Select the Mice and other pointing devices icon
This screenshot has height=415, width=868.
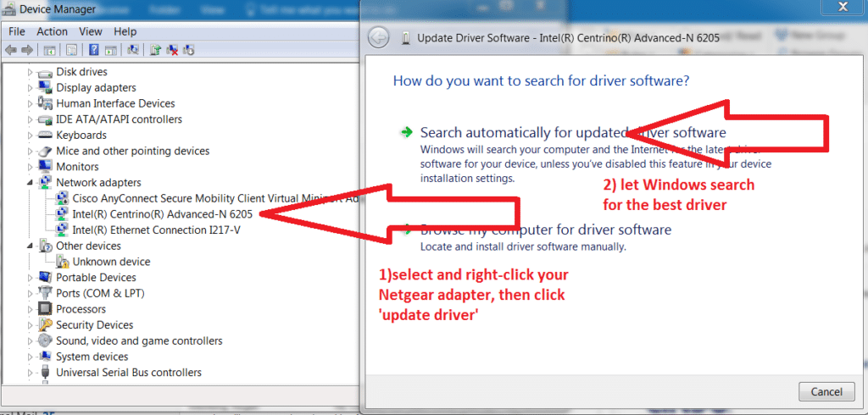pos(45,151)
